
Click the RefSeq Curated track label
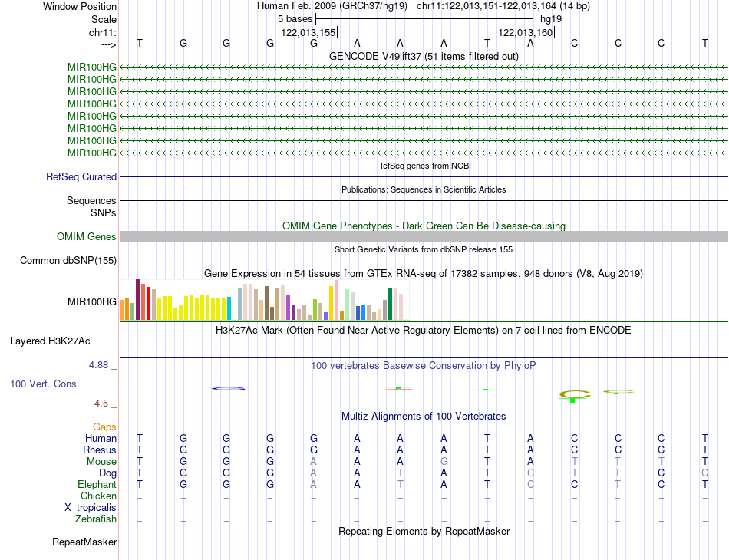81,176
